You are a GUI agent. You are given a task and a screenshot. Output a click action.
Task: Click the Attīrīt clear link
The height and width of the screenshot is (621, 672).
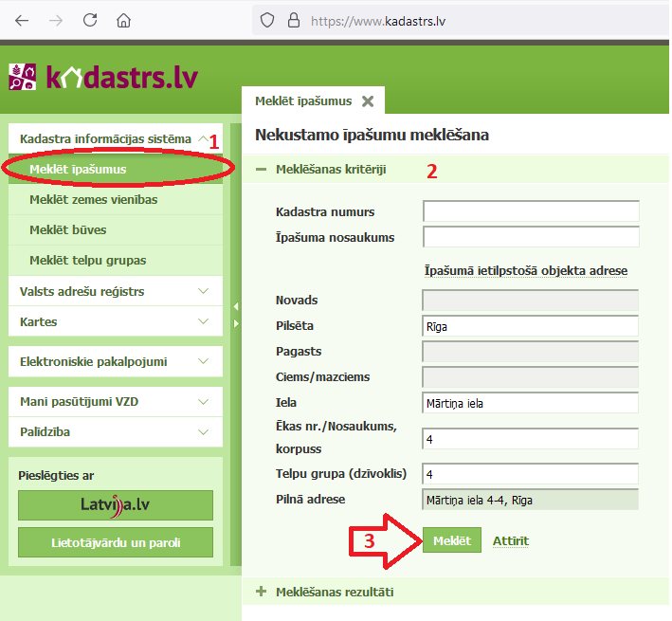coord(510,541)
